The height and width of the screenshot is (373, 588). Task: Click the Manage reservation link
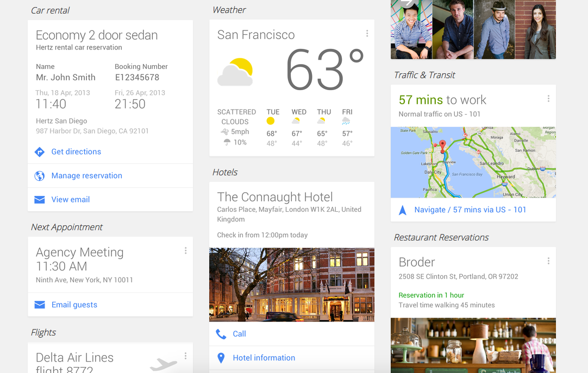click(x=86, y=176)
